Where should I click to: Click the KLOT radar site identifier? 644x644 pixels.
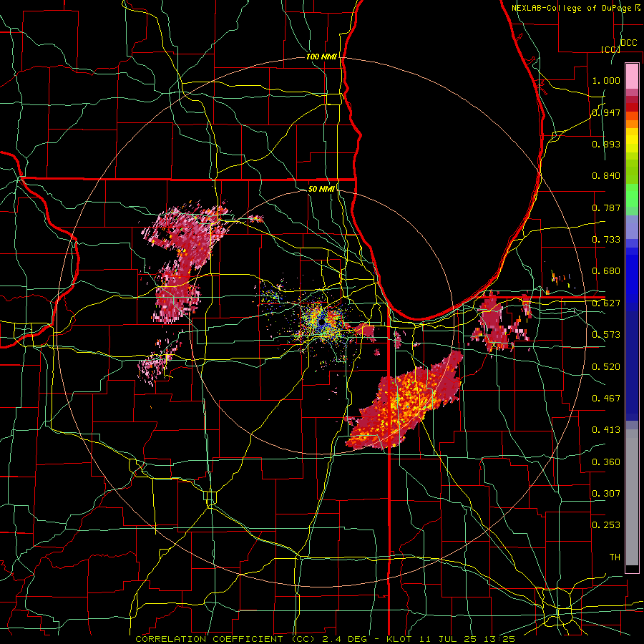399,639
